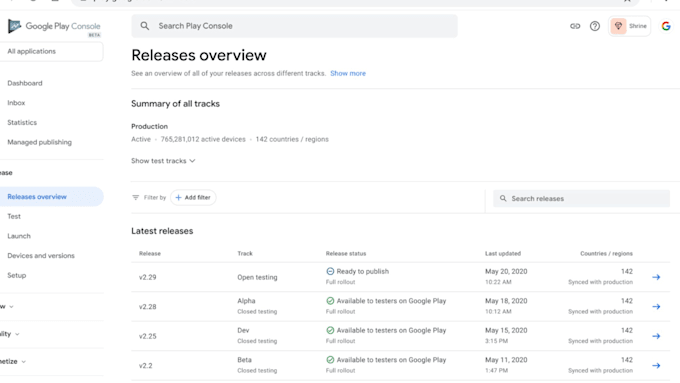The image size is (680, 383).
Task: Click green check icon for v2.2
Action: click(x=330, y=360)
